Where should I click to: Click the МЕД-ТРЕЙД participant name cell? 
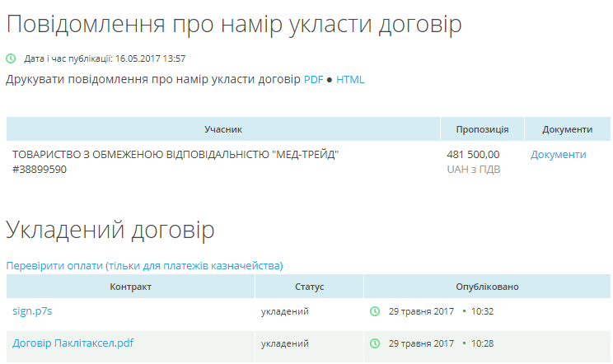coord(175,154)
